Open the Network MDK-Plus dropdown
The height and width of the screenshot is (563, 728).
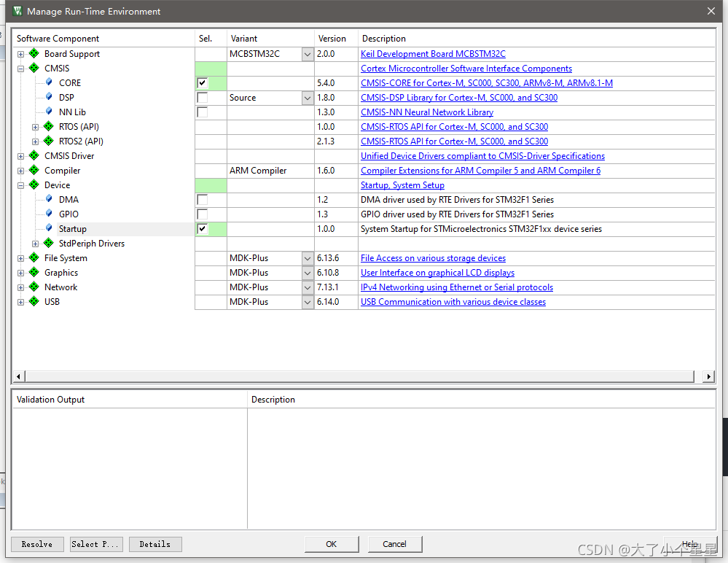point(308,287)
